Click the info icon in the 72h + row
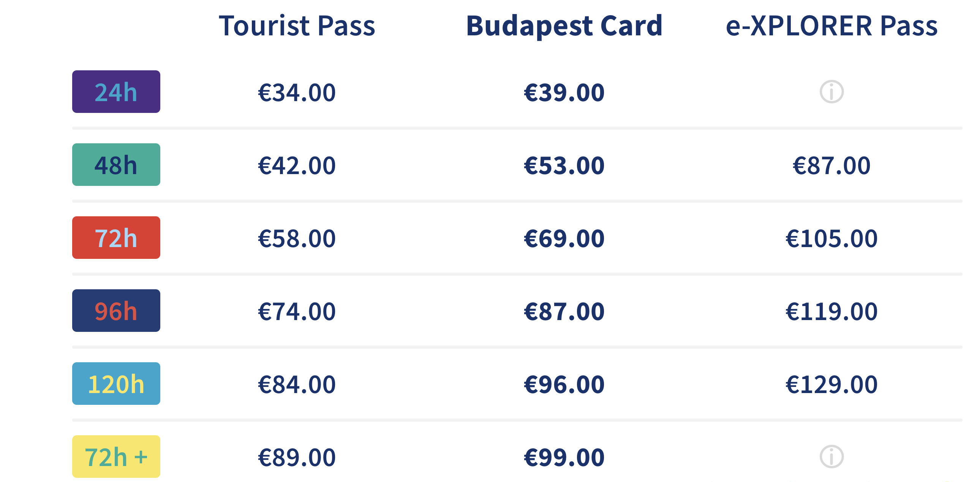Screen dimensions: 980x482 [x=831, y=457]
